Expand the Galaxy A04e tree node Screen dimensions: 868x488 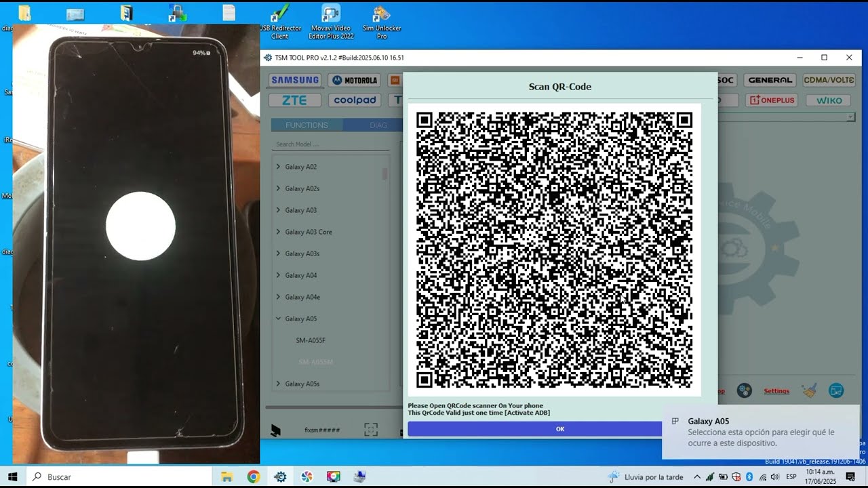tap(278, 297)
